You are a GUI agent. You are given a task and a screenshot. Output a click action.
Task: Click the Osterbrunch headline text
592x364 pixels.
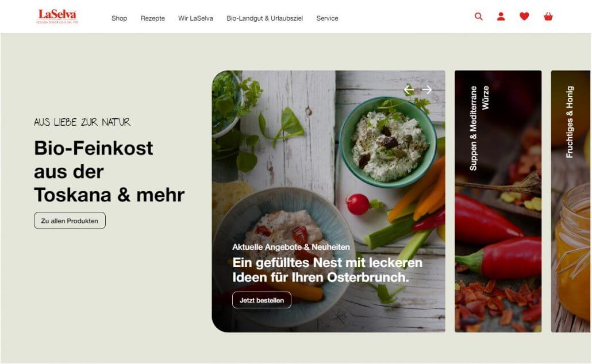click(x=327, y=270)
